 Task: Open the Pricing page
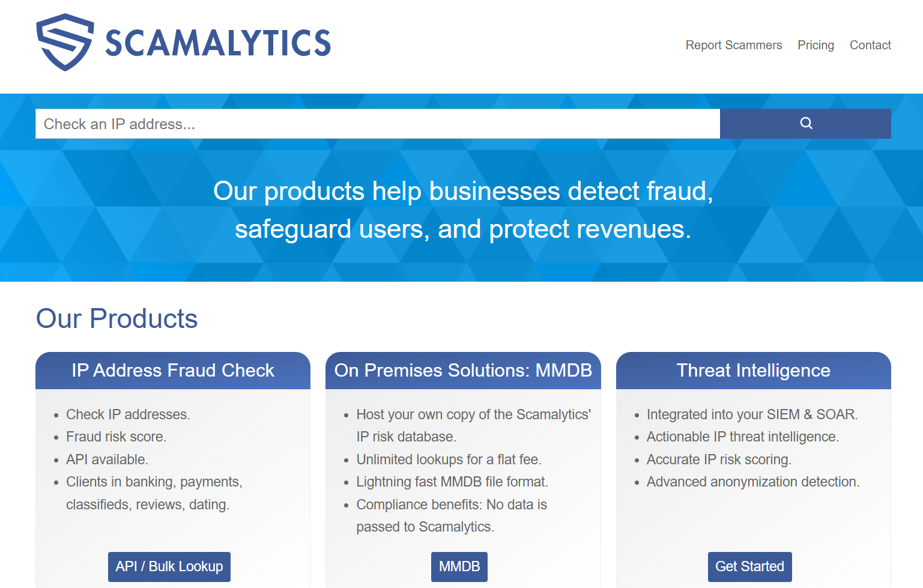click(x=816, y=45)
